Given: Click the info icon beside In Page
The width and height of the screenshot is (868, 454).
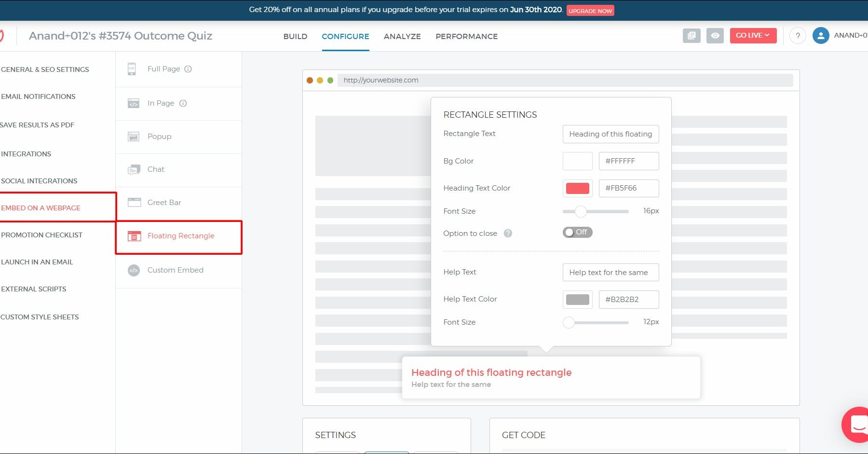Looking at the screenshot, I should pyautogui.click(x=183, y=103).
